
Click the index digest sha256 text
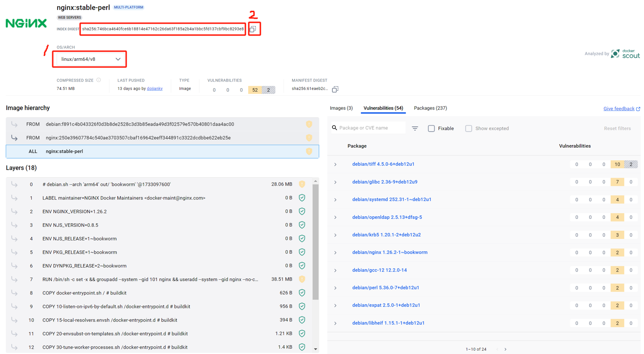tap(163, 29)
